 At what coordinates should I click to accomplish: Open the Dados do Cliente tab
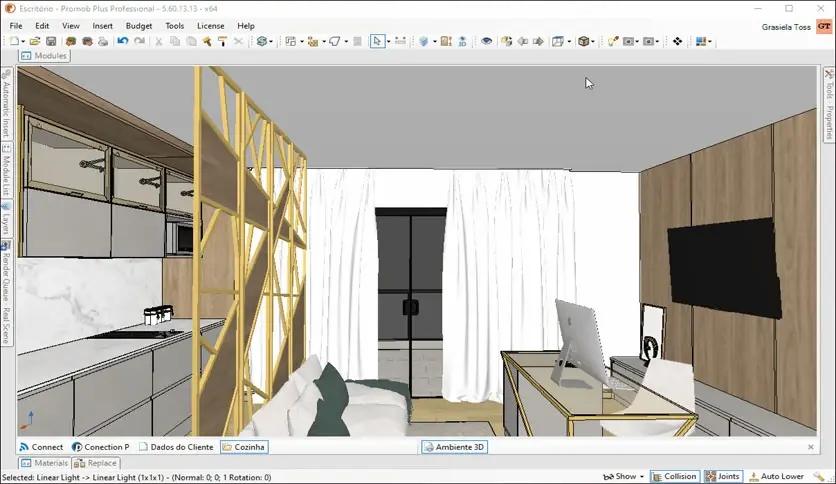(176, 447)
